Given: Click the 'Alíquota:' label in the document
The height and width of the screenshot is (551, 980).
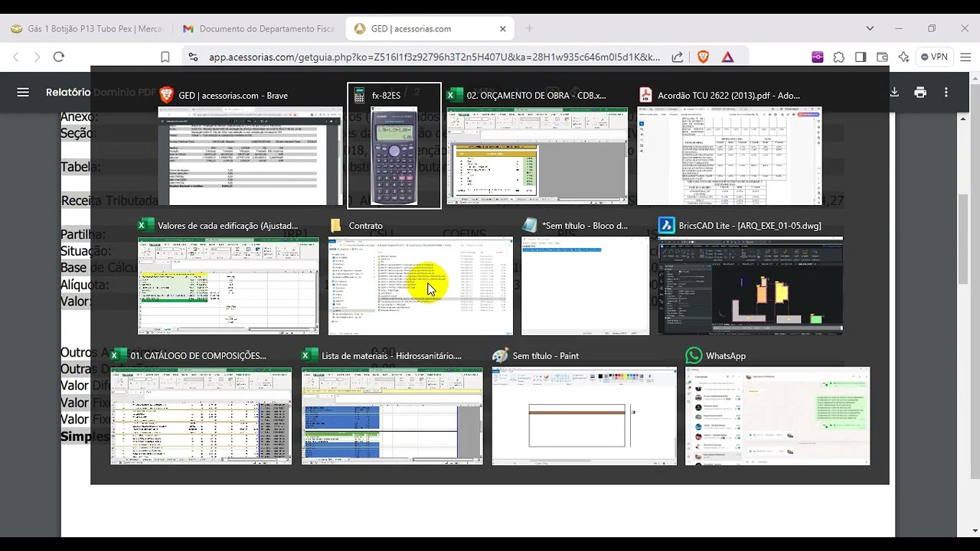Looking at the screenshot, I should coord(84,285).
